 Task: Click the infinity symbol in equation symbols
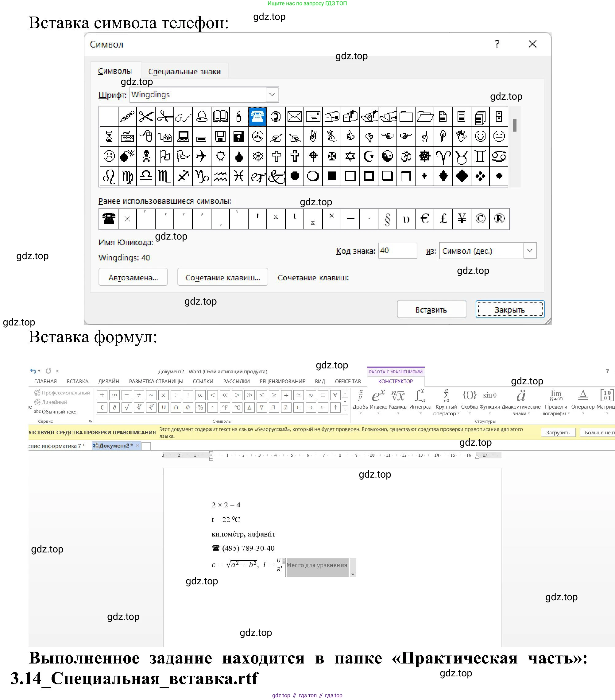click(114, 395)
